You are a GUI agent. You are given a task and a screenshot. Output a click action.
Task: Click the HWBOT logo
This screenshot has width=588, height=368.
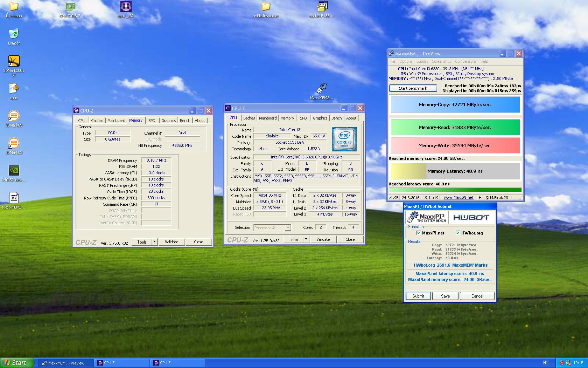[471, 218]
